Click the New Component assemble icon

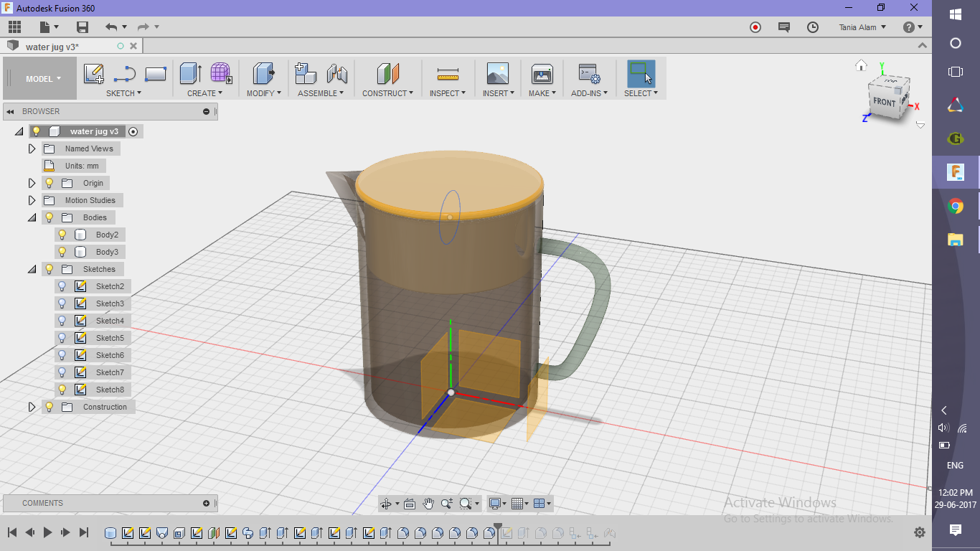coord(306,74)
